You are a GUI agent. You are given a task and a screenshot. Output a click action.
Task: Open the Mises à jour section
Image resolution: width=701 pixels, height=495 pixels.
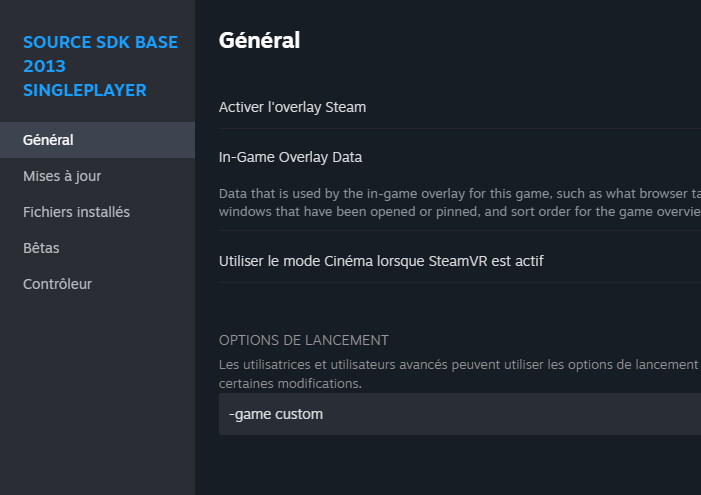click(x=62, y=176)
